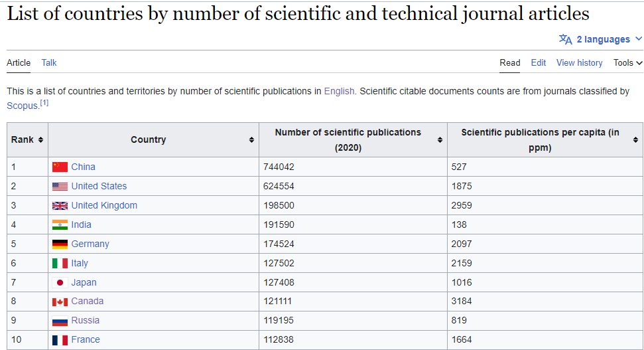
Task: Click France's publication count 112838
Action: (279, 340)
